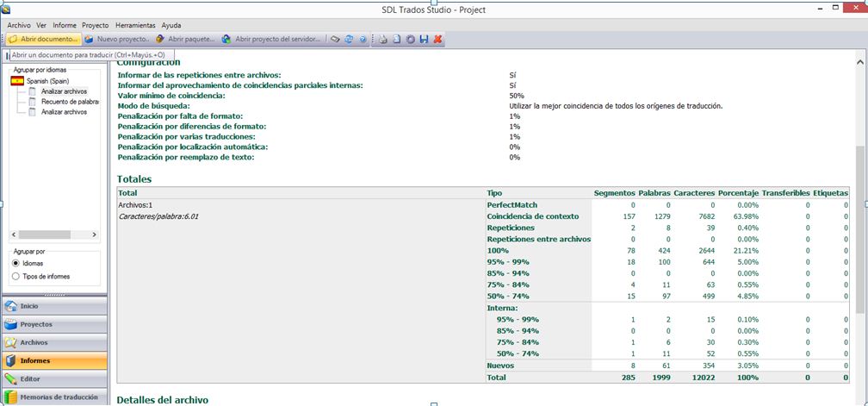This screenshot has width=868, height=406.
Task: Select the Spanish (Spain) tree node
Action: coord(48,81)
